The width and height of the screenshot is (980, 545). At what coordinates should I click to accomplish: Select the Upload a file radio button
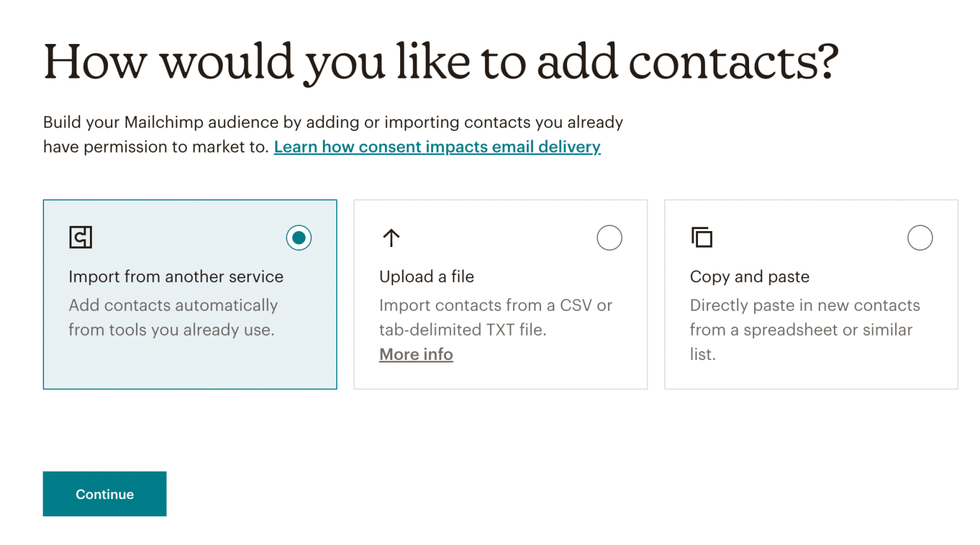coord(609,237)
